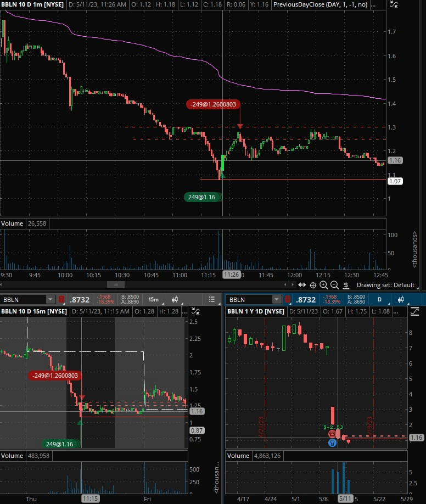The width and height of the screenshot is (426, 504).
Task: Click chart style candle icon in daily panel
Action: pyautogui.click(x=401, y=300)
